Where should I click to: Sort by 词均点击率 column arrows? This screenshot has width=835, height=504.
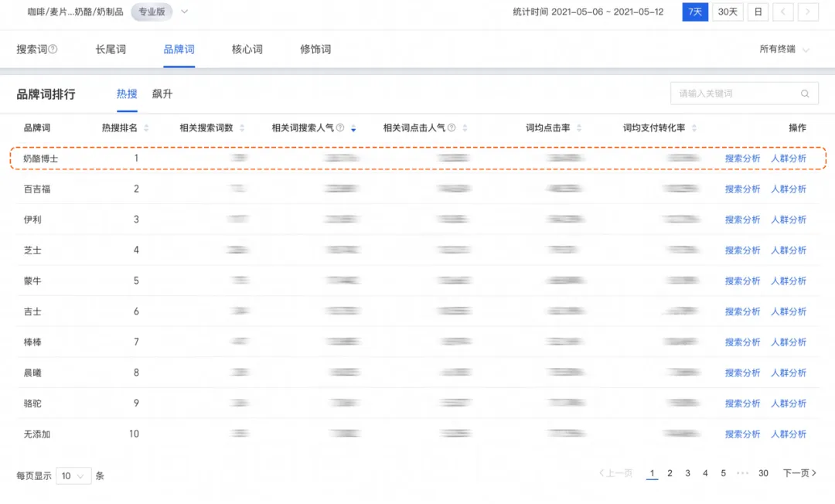(x=579, y=128)
